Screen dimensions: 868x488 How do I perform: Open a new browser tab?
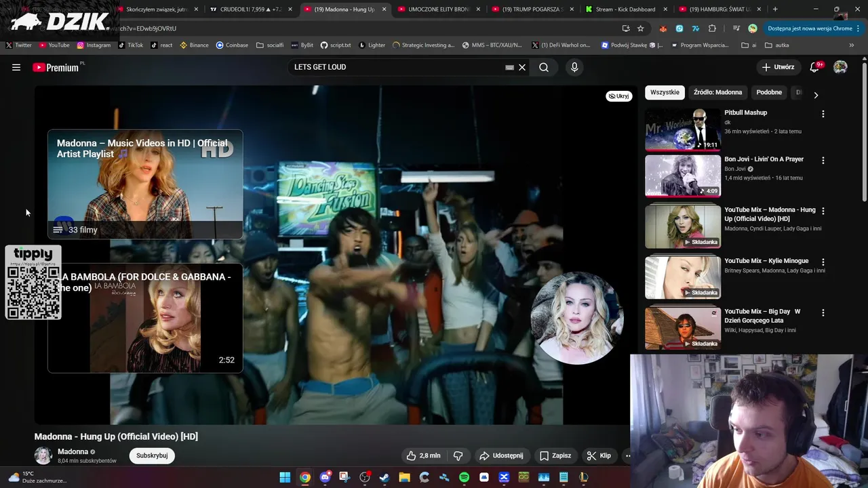(775, 9)
